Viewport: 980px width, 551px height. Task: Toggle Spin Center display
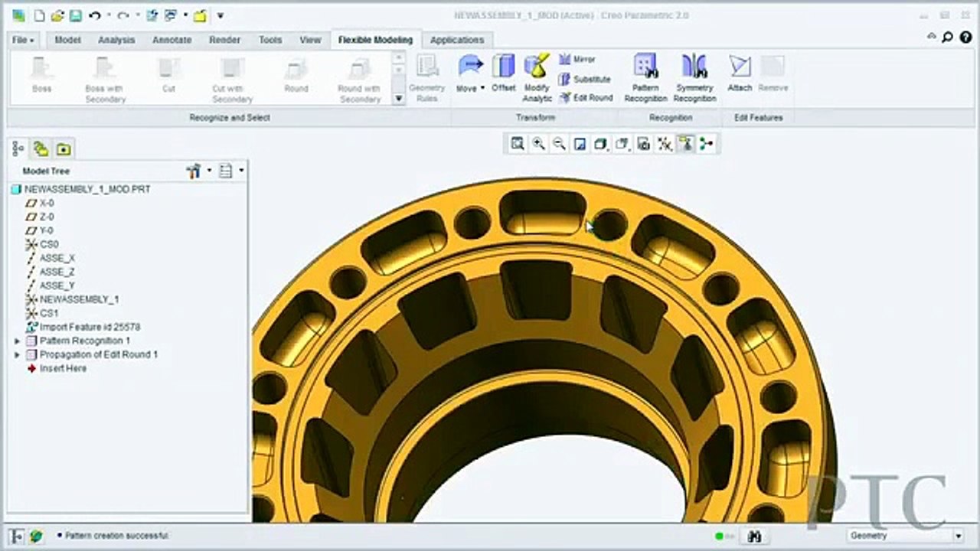(x=706, y=143)
